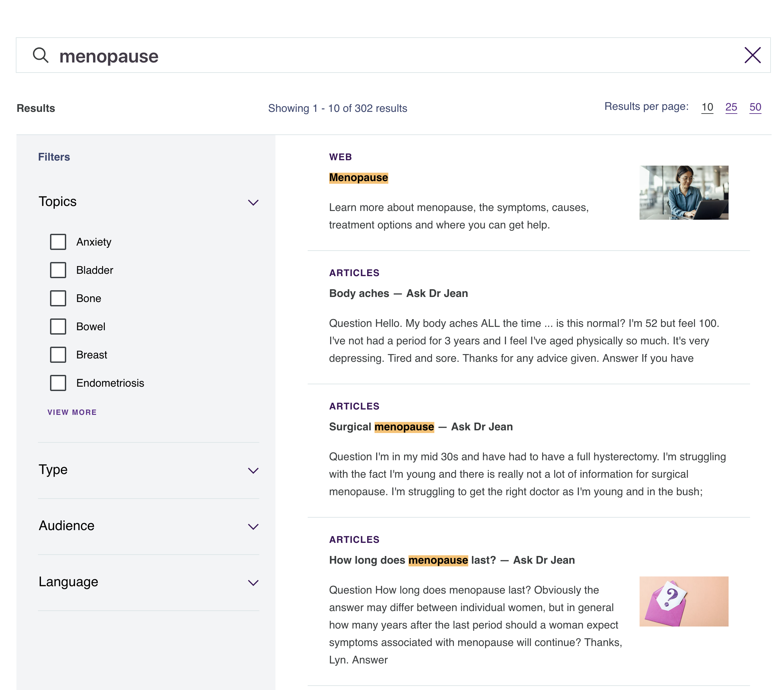784x690 pixels.
Task: Click the magnifying glass search icon
Action: tap(41, 55)
